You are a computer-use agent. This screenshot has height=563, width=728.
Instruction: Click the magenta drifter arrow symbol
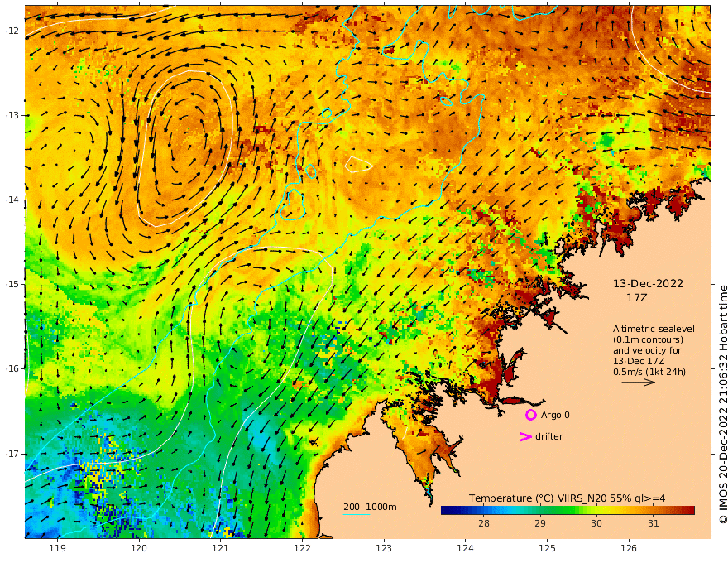pos(525,436)
